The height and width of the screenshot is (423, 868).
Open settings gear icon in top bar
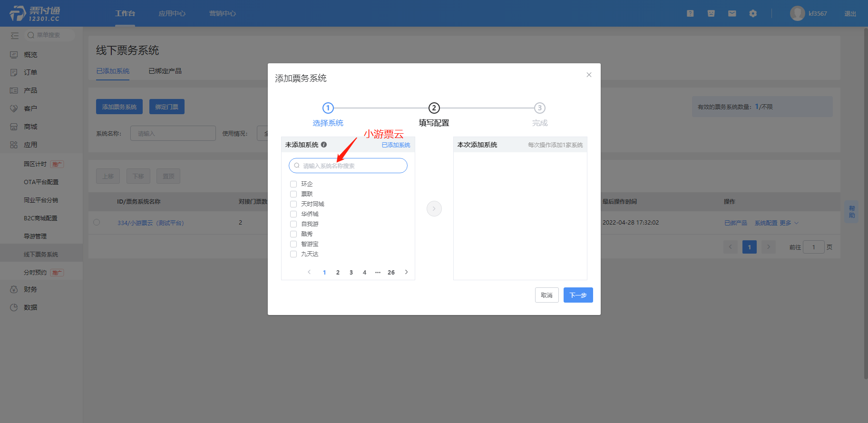[x=753, y=13]
